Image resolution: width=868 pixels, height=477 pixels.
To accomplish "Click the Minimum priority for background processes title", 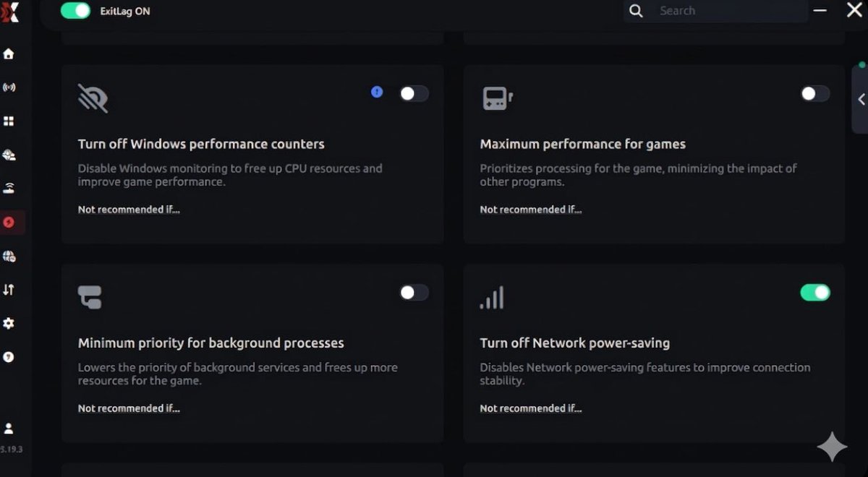I will 211,343.
